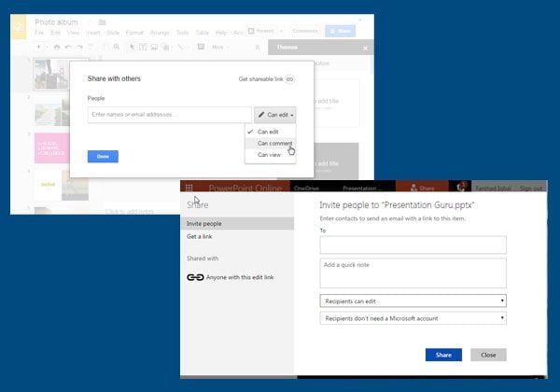The height and width of the screenshot is (392, 560).
Task: Open the Tools menu in Slides
Action: point(182,33)
